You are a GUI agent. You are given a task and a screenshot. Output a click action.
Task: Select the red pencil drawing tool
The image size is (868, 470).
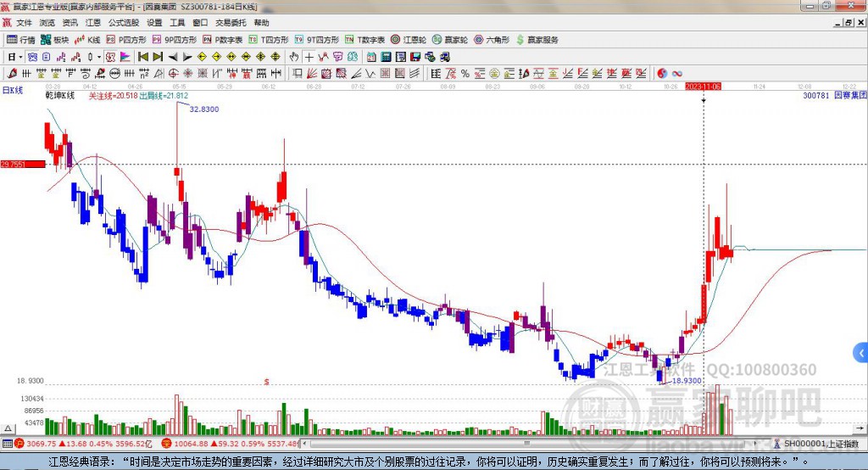click(x=12, y=73)
